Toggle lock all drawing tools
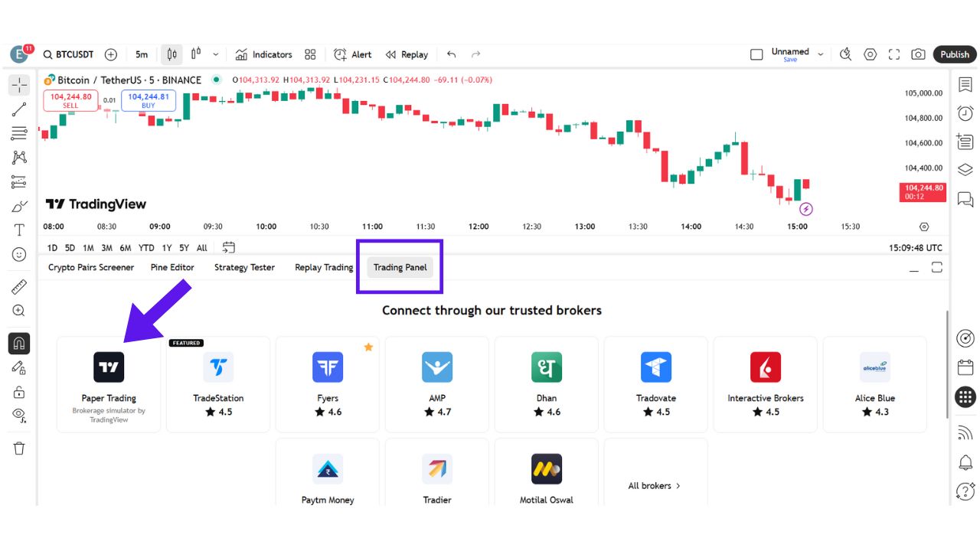 (19, 392)
